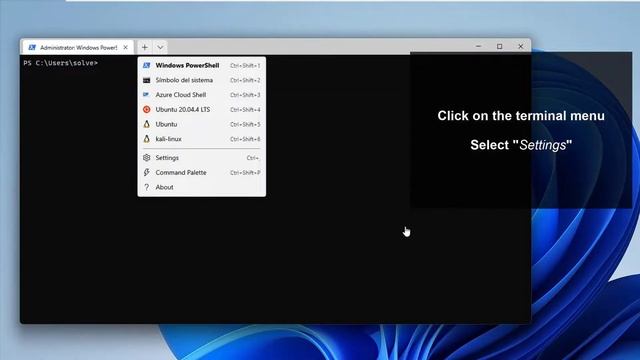This screenshot has width=640, height=360.
Task: Select Símbolo del sistema menu entry
Action: pos(202,80)
